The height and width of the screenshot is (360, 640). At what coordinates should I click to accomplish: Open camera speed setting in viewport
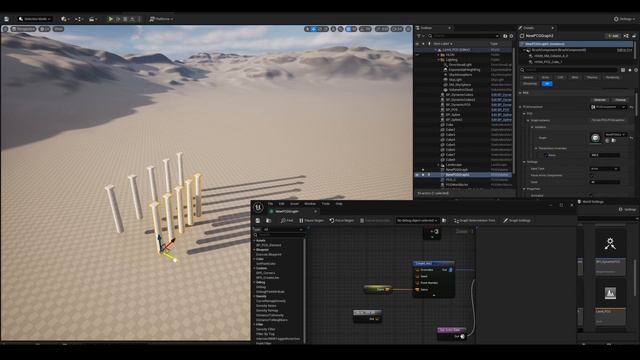click(397, 29)
